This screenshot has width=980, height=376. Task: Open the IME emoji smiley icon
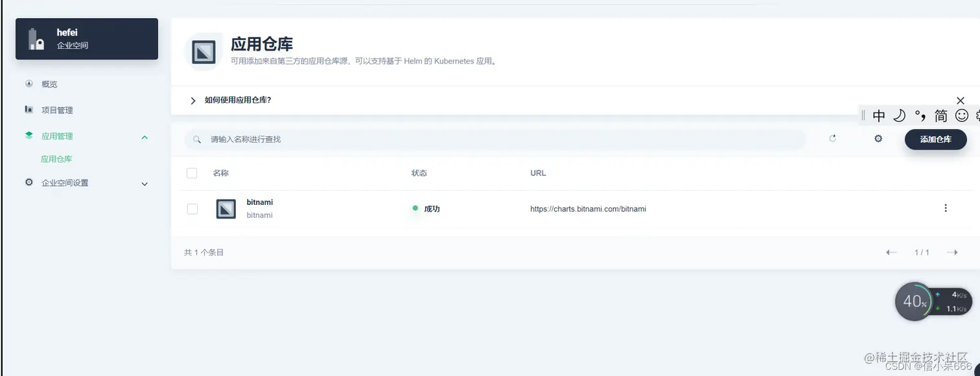click(x=962, y=116)
